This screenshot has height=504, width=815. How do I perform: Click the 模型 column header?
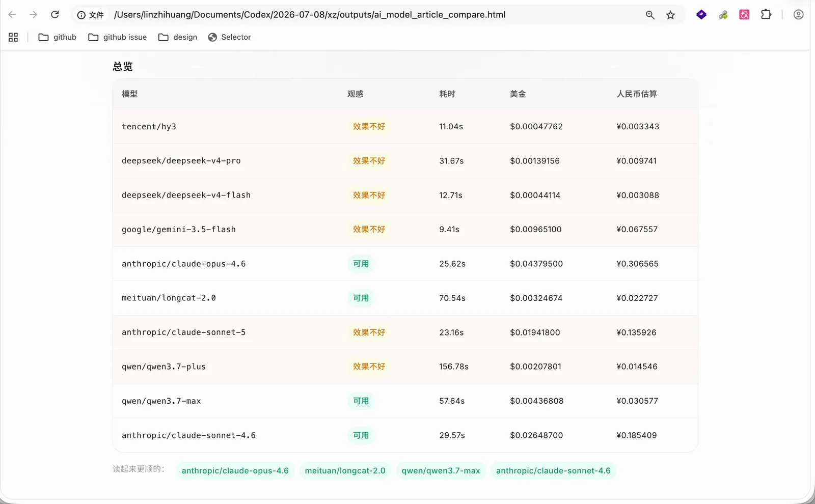(130, 94)
